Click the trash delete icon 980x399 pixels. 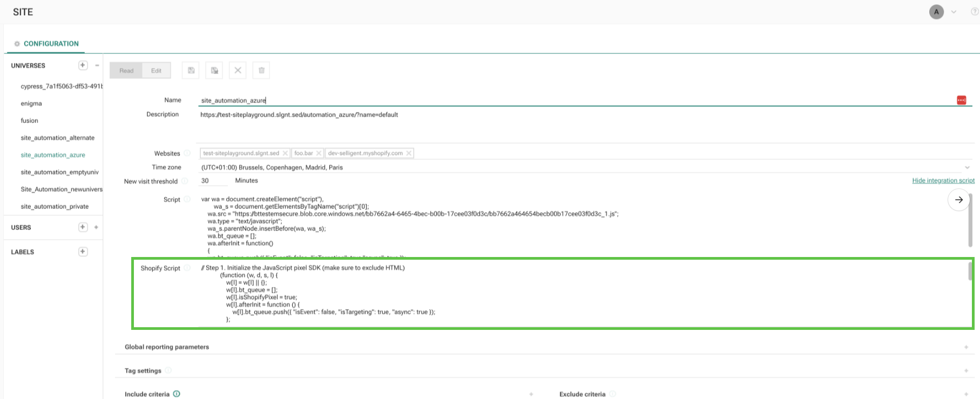pos(261,70)
